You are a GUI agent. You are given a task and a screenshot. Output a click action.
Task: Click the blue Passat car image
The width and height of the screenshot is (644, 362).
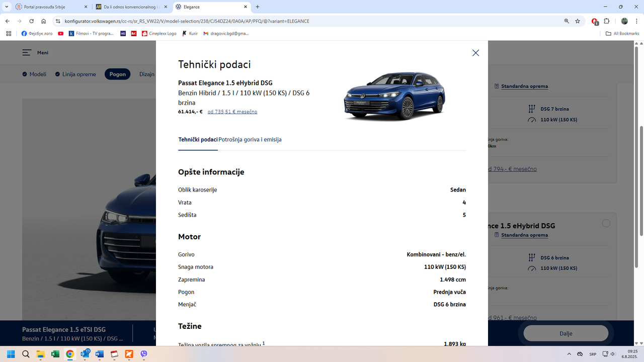394,96
